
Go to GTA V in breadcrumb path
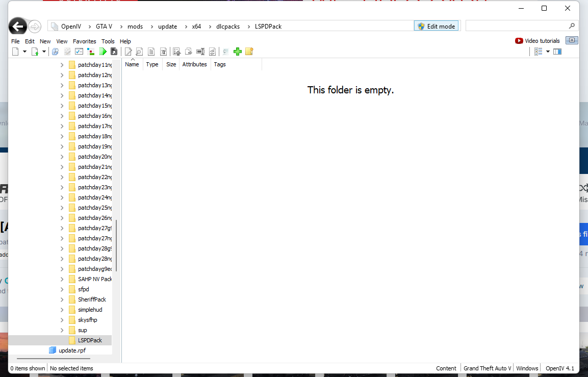104,26
